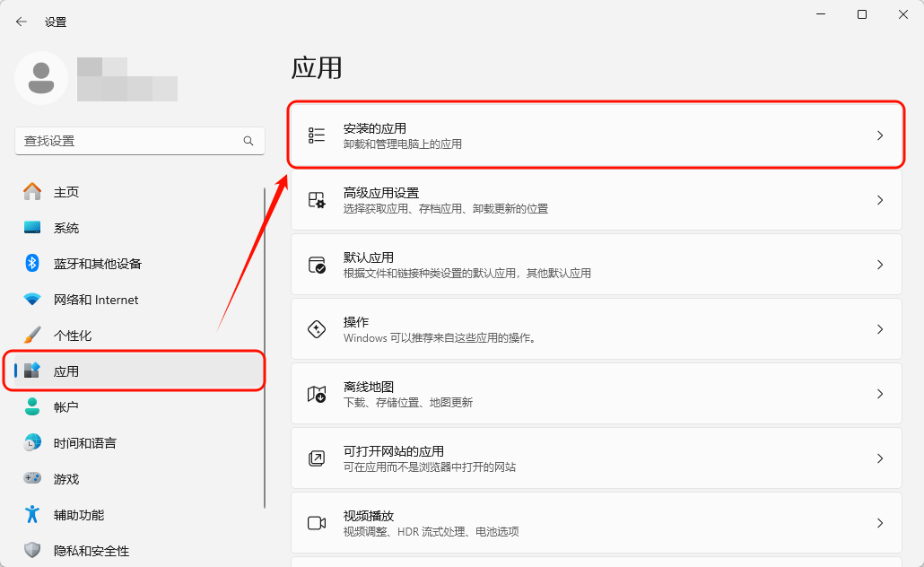
Task: Click the 主页 home icon
Action: point(32,192)
